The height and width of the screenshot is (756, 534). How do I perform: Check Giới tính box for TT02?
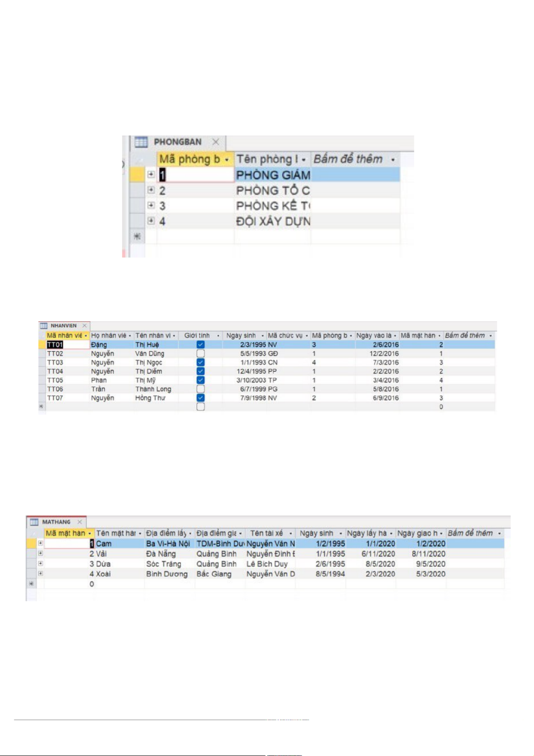coord(200,354)
